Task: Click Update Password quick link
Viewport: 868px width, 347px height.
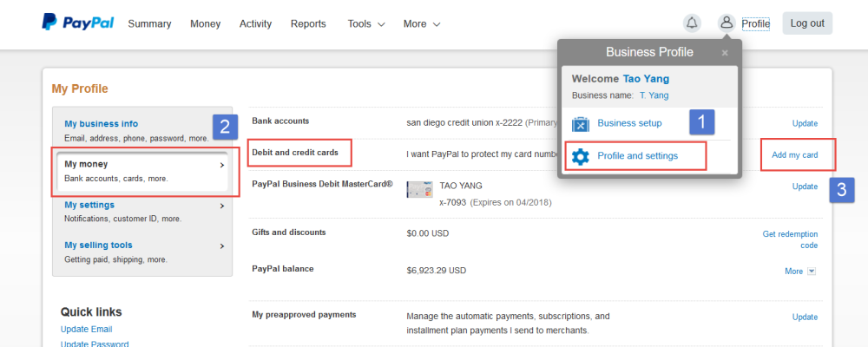Action: tap(95, 344)
